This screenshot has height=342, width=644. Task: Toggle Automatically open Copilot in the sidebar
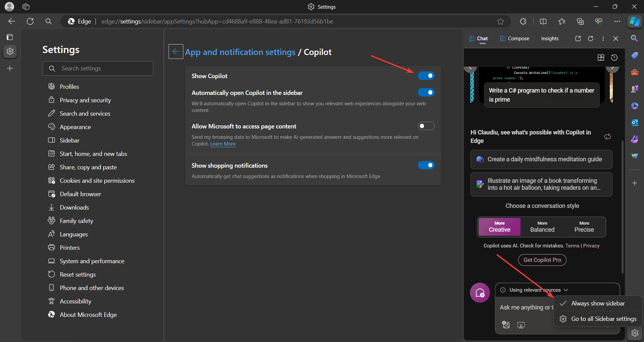coord(426,92)
